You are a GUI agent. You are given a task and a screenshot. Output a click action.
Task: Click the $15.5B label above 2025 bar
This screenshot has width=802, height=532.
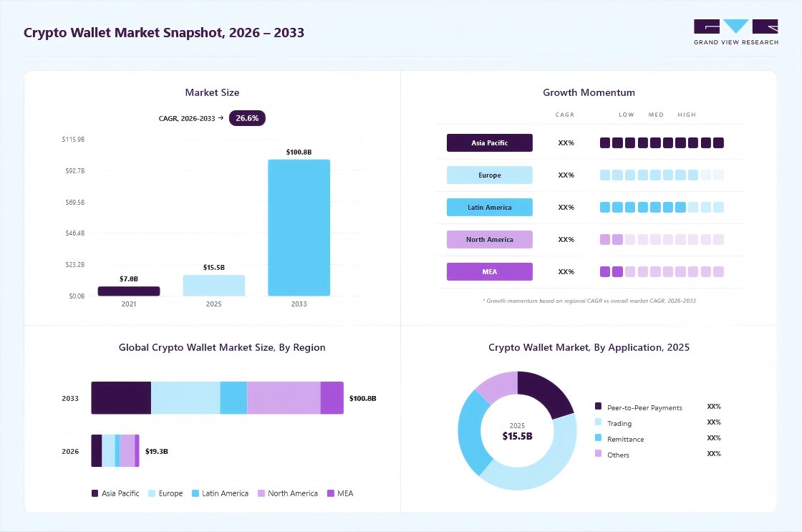(x=214, y=268)
